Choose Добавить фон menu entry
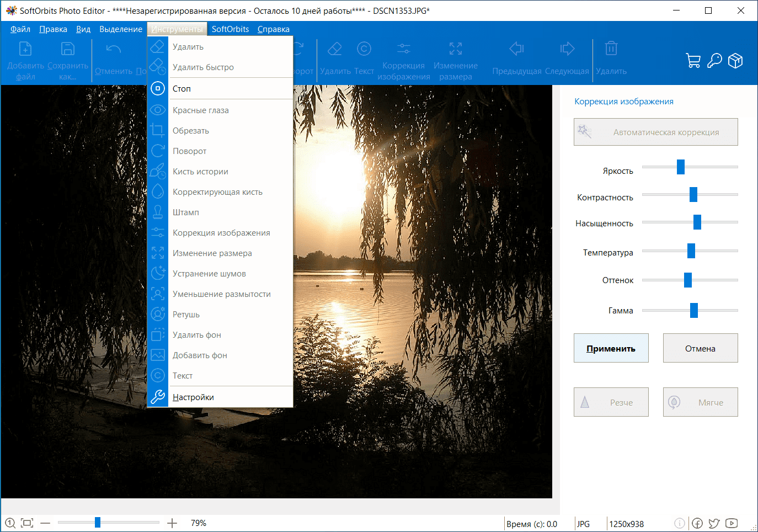Image resolution: width=758 pixels, height=532 pixels. coord(220,355)
